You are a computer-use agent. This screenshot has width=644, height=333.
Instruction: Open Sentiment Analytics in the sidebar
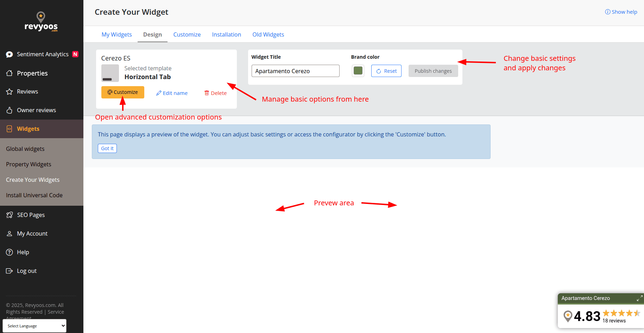point(42,55)
